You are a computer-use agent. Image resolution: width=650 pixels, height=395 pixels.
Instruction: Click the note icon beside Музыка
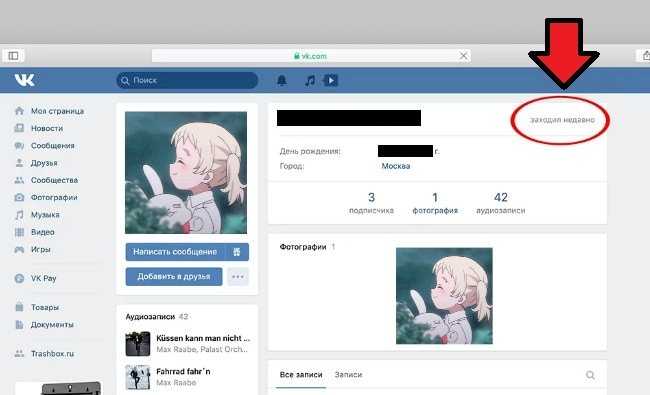[x=19, y=215]
